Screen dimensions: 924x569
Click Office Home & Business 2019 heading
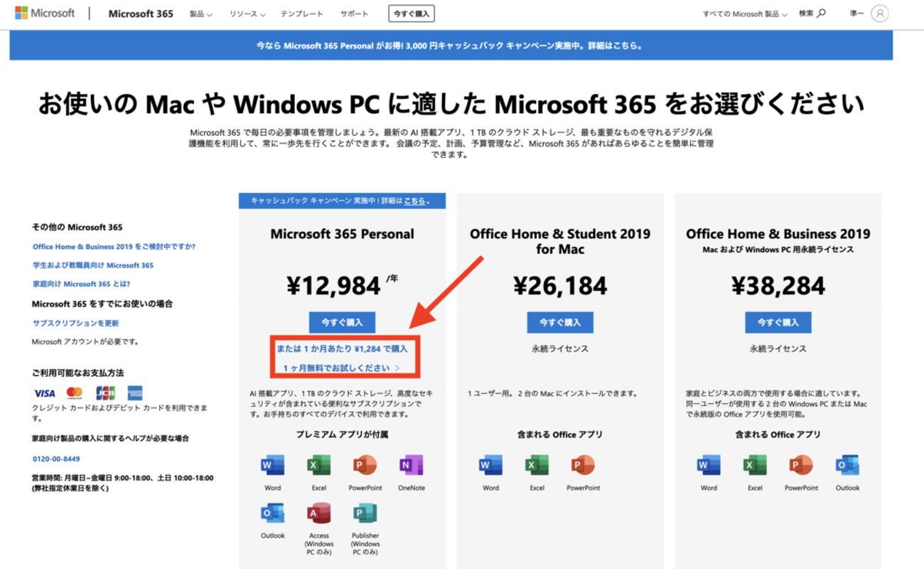778,234
